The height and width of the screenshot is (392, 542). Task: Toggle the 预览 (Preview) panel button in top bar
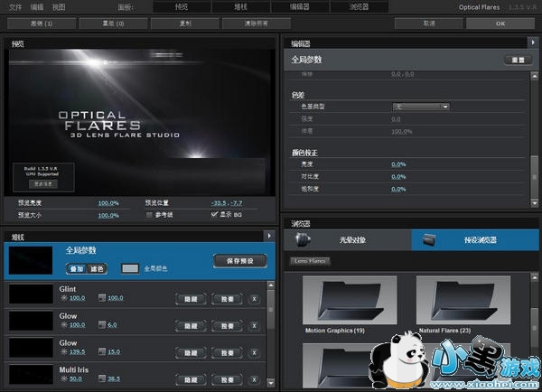182,6
